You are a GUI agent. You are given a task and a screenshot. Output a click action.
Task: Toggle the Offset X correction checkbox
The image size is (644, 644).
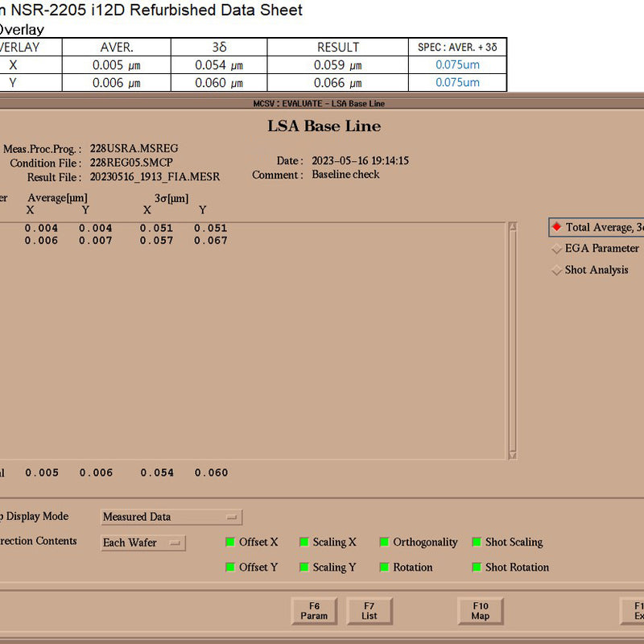coord(230,543)
